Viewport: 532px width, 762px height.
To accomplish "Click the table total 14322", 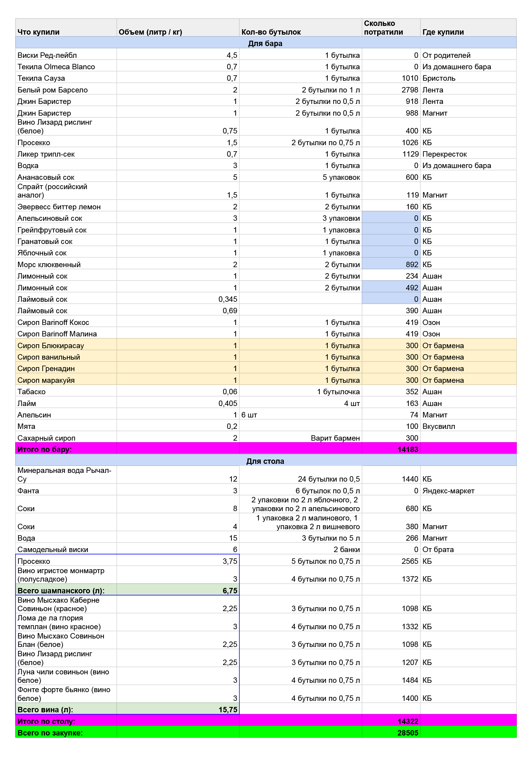I will (x=391, y=721).
